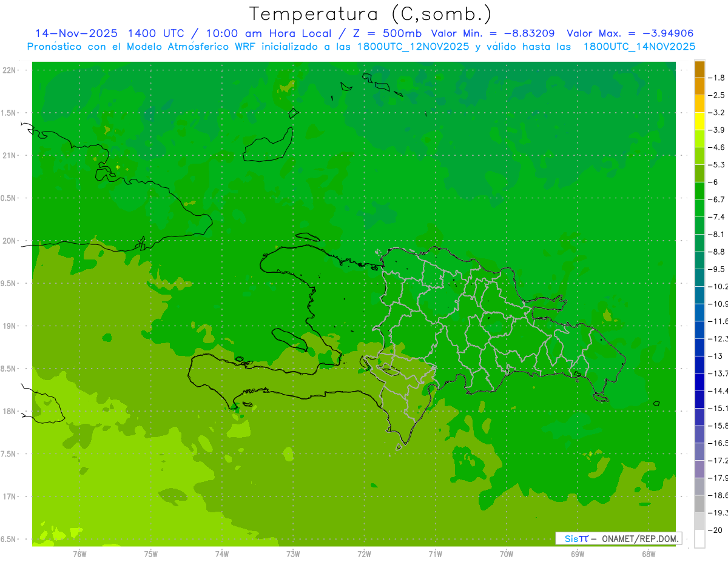Click the "68W" longitude axis label
Viewport: 728px width, 562px height.
click(x=649, y=554)
